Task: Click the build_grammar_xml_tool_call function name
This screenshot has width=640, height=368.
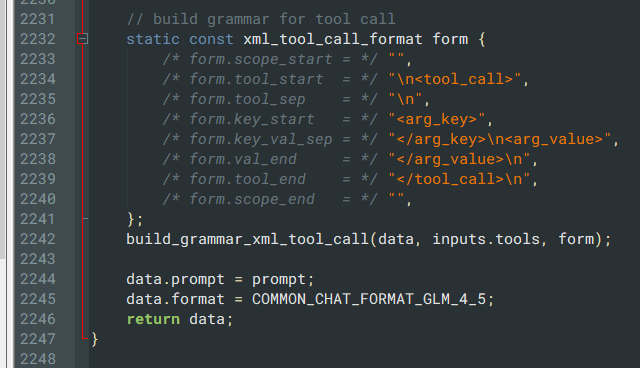Action: (x=247, y=239)
